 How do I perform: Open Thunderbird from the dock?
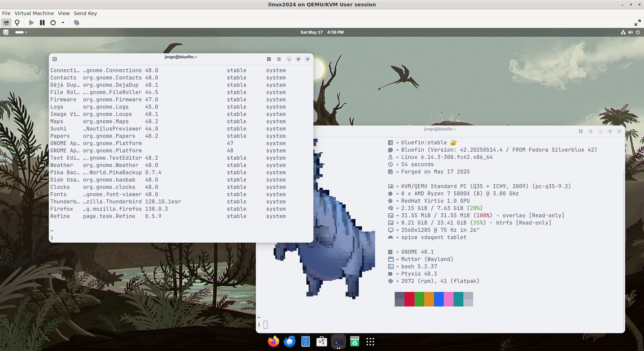coord(289,341)
